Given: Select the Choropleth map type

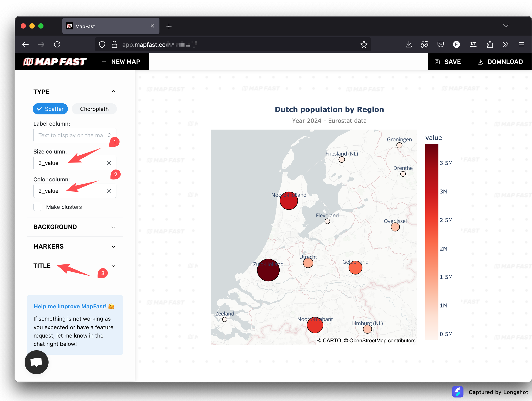Looking at the screenshot, I should (x=94, y=109).
